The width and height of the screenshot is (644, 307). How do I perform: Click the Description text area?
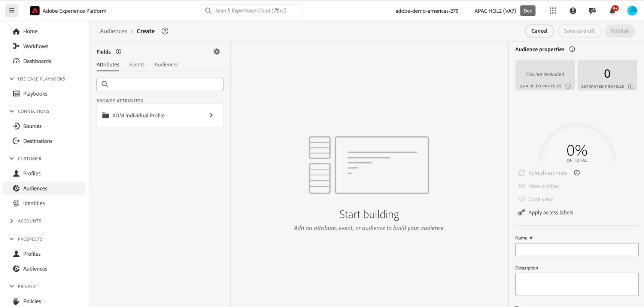coord(577,285)
